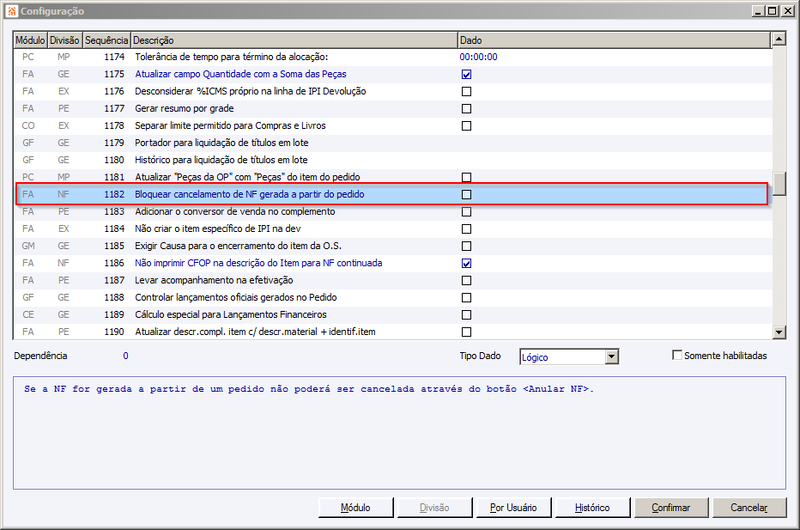Select description Gerar resumo por grade
The height and width of the screenshot is (530, 800).
184,109
